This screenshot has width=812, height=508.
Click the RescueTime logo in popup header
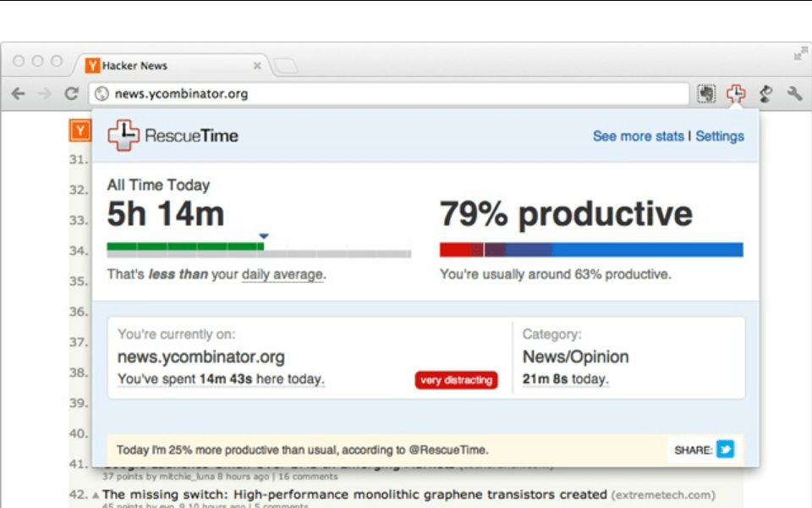(173, 135)
